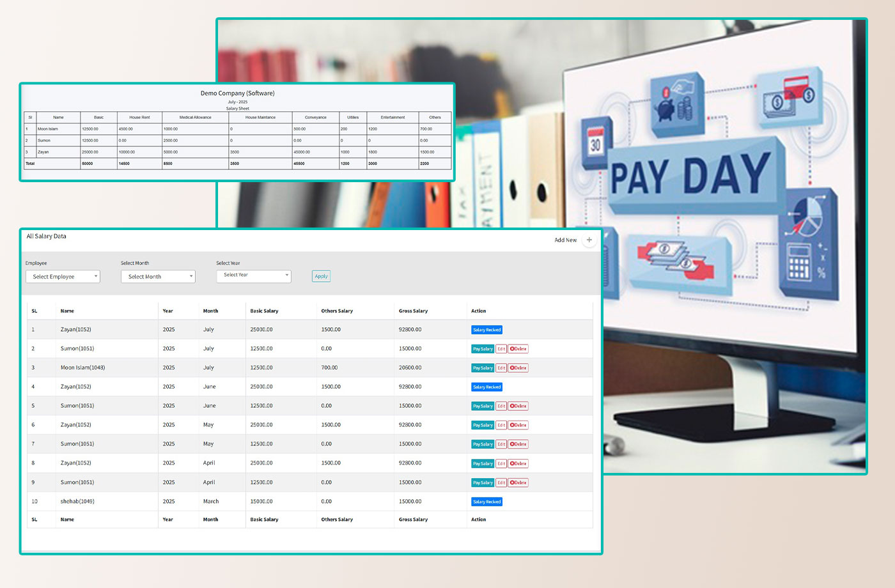Viewport: 895px width, 588px height.
Task: Edit Moon Islam's July salary record
Action: point(501,367)
